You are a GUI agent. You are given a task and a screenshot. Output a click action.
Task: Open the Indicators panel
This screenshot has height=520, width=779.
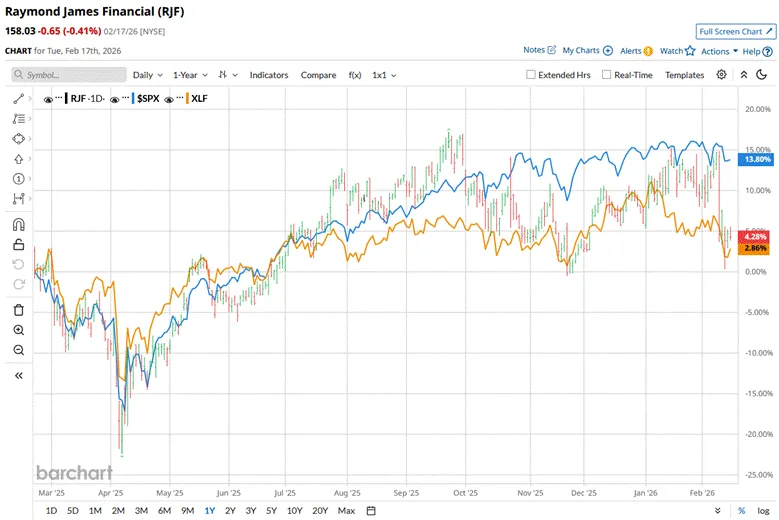[268, 75]
